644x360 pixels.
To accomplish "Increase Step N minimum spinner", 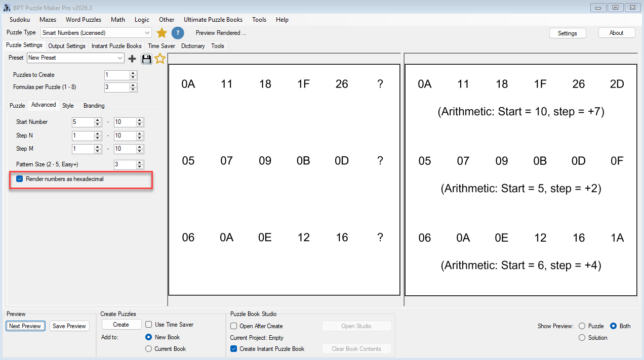I will click(98, 133).
